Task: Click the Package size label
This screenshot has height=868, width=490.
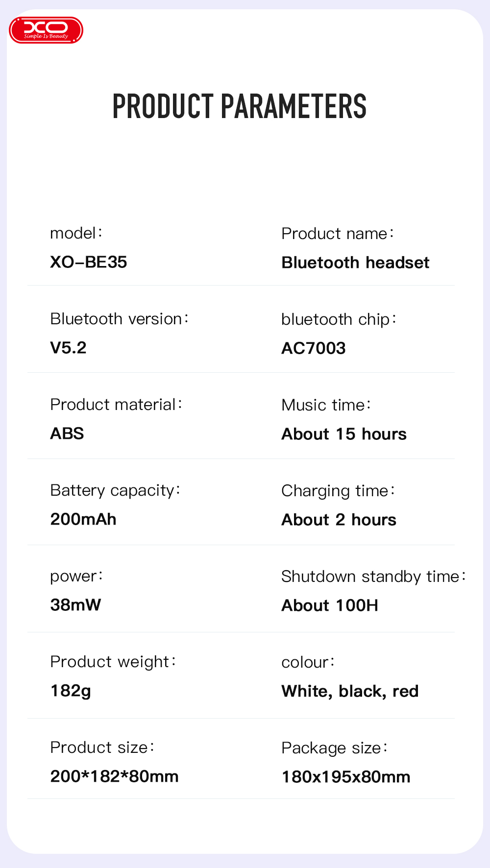Action: [334, 748]
